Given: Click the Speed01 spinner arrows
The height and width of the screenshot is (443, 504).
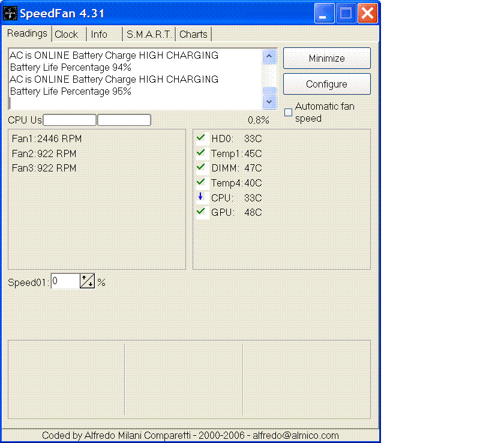Looking at the screenshot, I should tap(88, 281).
